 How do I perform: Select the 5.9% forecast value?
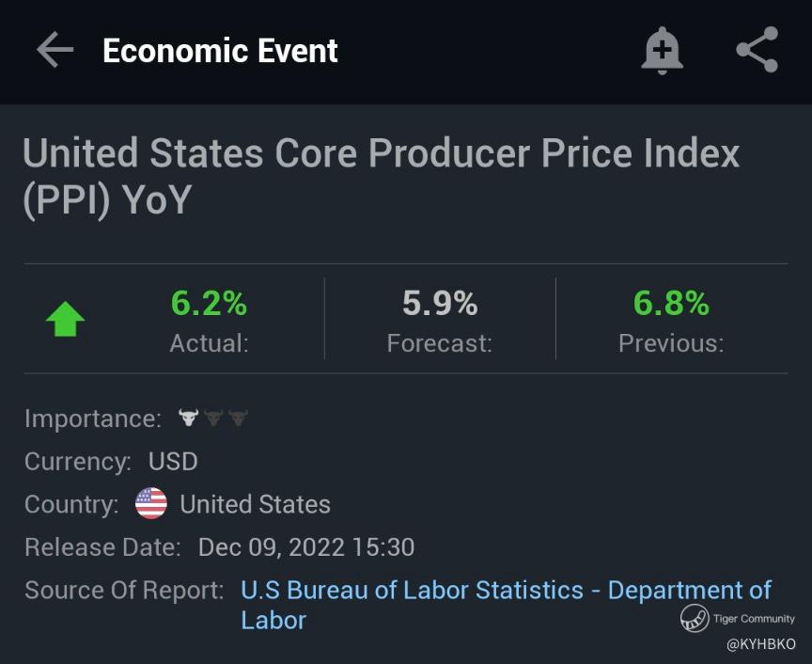(x=440, y=303)
